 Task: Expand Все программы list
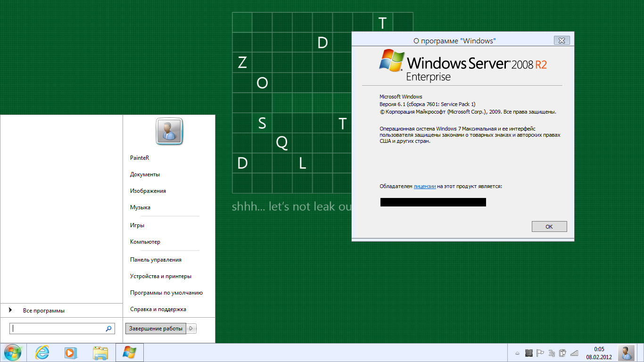43,311
